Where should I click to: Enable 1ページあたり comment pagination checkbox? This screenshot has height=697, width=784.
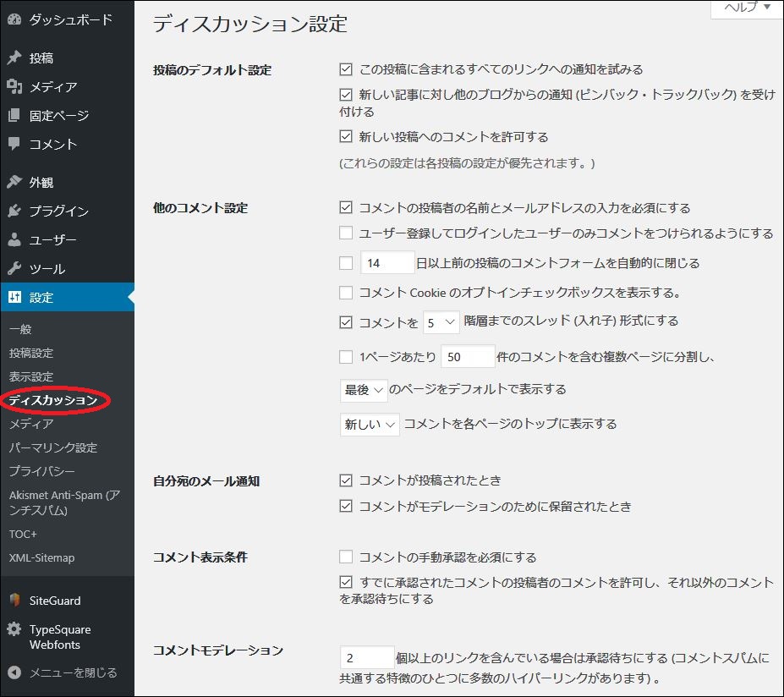pyautogui.click(x=346, y=356)
